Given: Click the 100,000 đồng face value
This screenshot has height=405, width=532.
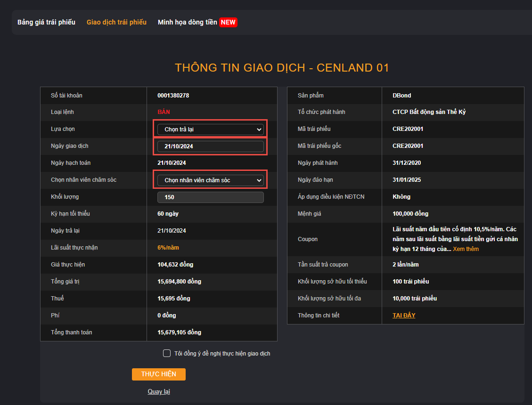Looking at the screenshot, I should coord(410,214).
